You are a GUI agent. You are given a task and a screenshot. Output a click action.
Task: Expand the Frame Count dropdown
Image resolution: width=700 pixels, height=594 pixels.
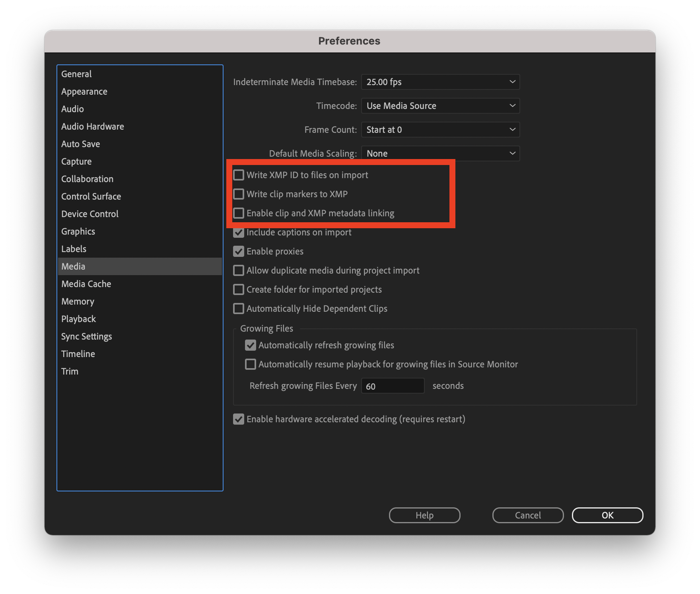pos(440,130)
